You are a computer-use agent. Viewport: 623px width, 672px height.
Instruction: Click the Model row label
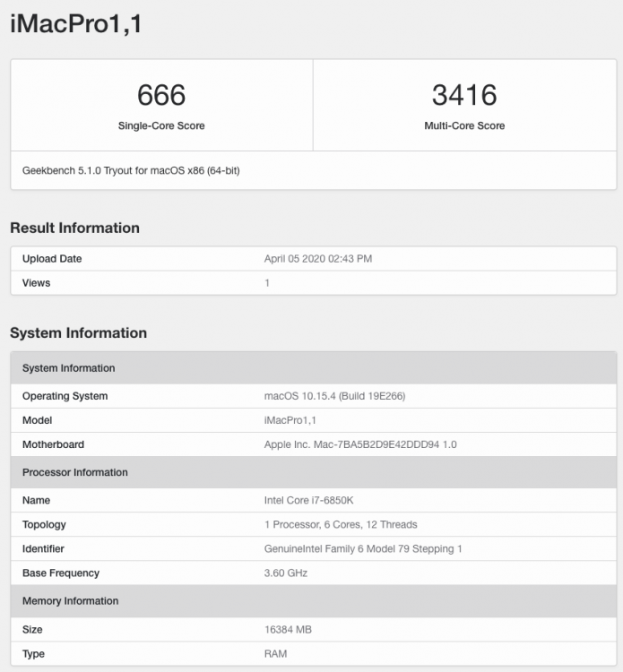37,420
